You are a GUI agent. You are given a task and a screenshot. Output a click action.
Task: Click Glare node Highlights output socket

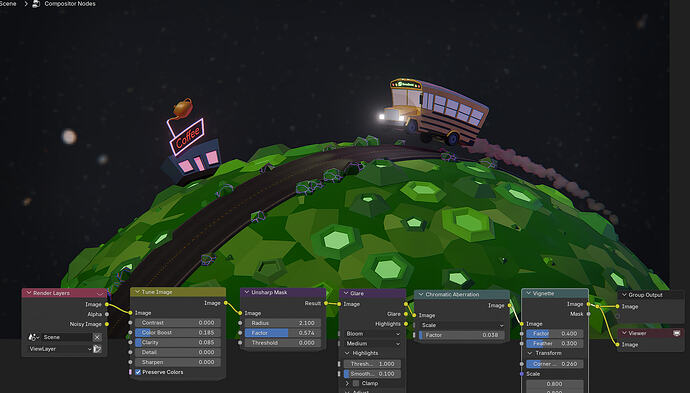coord(406,324)
